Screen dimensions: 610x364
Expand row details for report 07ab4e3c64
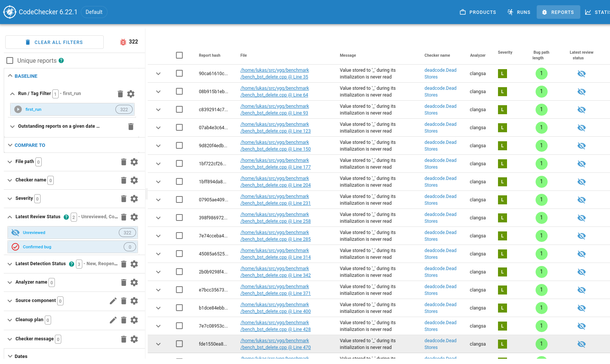pyautogui.click(x=158, y=128)
